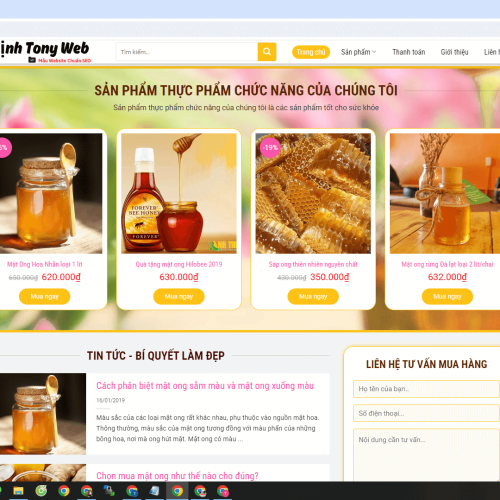This screenshot has width=500, height=500.
Task: Open the Mật Ong Hoa Nhãn loại 1 lít link
Action: tap(45, 264)
